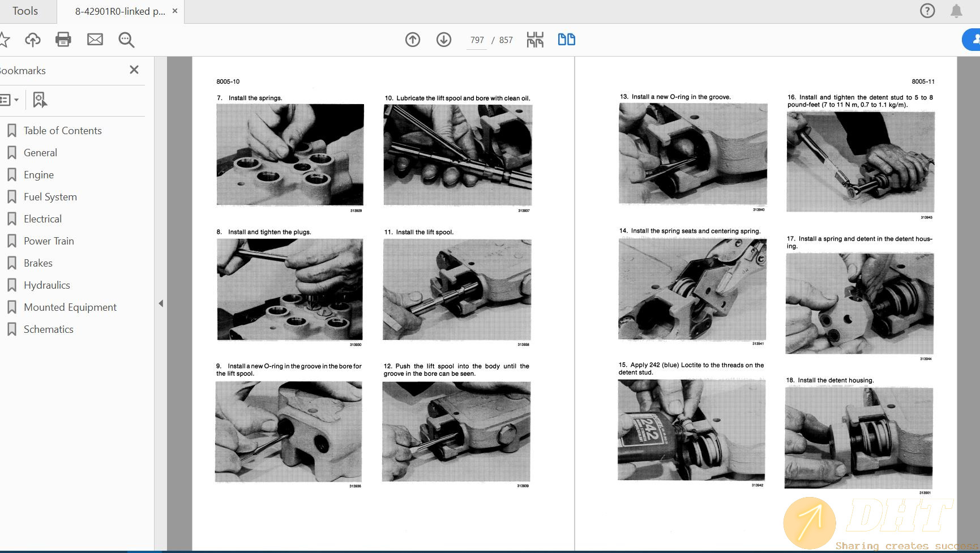Open the help question mark icon

coord(927,11)
